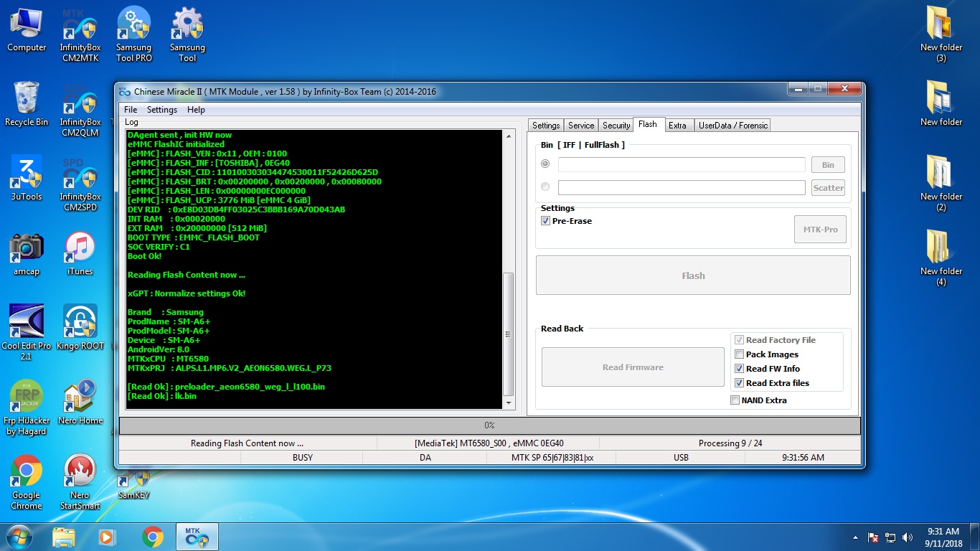The image size is (980, 551).
Task: Click Chrome icon in the taskbar
Action: coord(152,537)
